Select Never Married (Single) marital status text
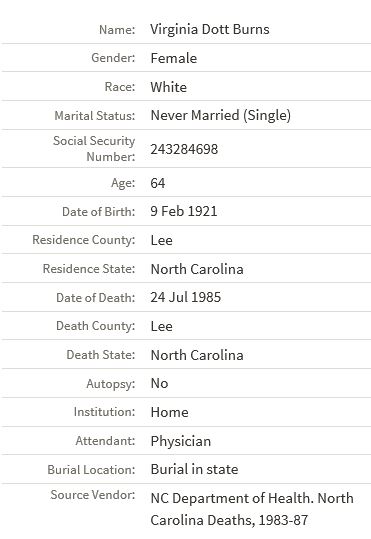Screen dimensions: 371x539 click(221, 115)
